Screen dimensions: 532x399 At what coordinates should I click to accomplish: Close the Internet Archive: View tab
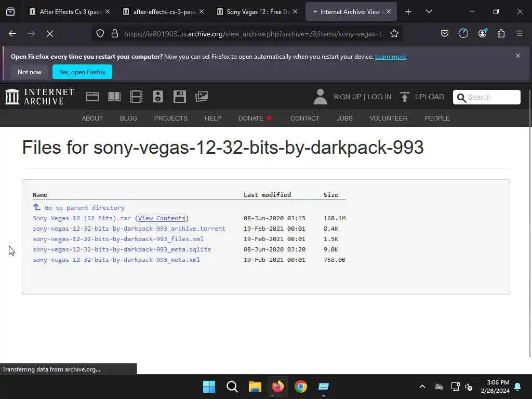(389, 11)
